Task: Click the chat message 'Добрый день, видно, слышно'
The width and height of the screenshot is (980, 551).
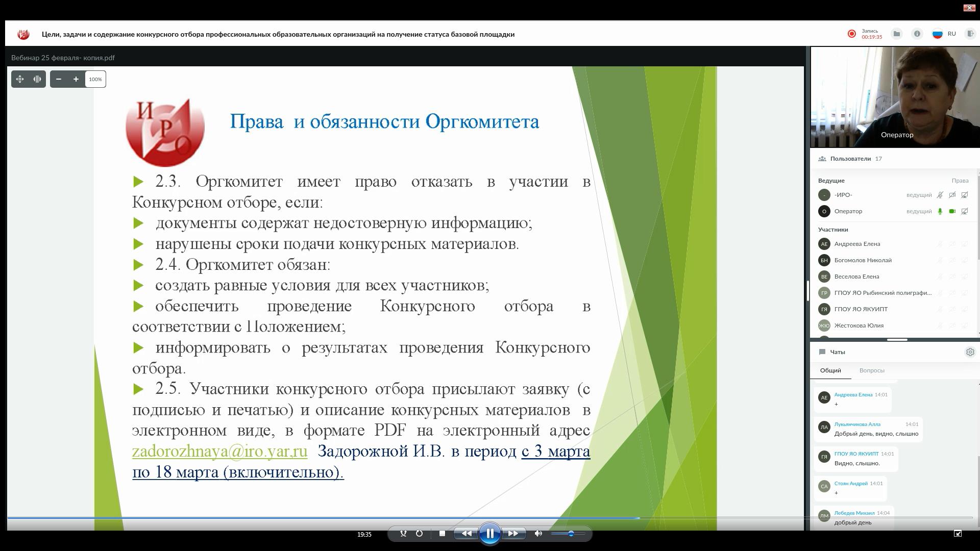Action: 876,434
